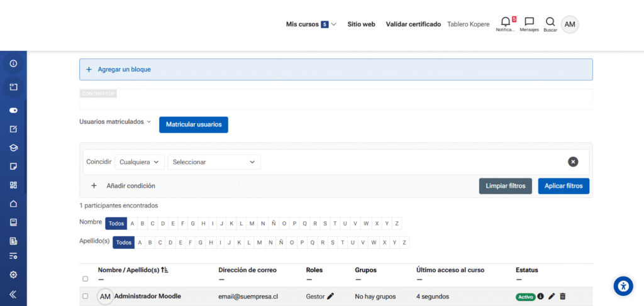Sort by Último acceso al curso header
This screenshot has height=306, width=644.
point(450,270)
